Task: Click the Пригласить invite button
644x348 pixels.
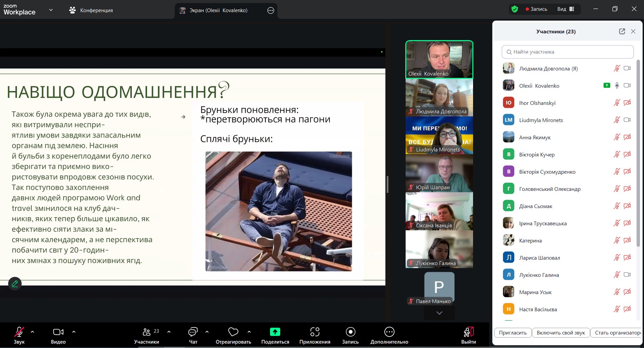Action: point(513,333)
